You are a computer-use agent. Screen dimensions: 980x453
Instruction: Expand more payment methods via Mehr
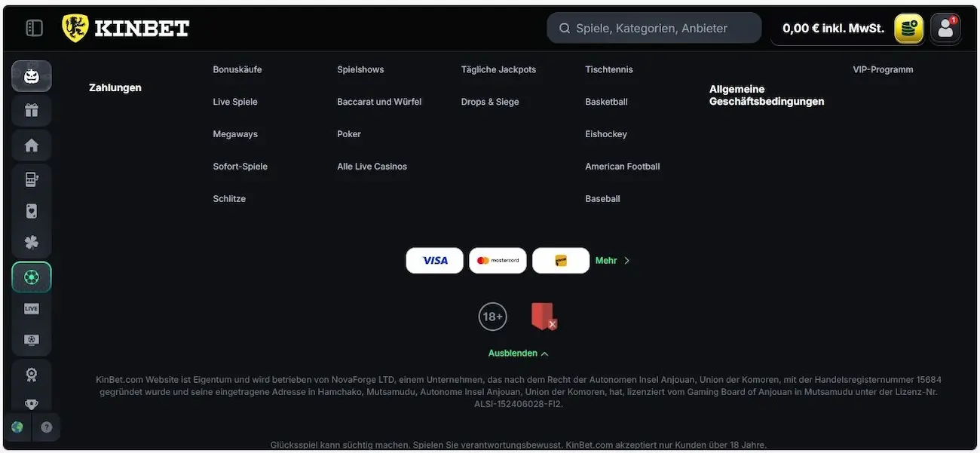click(x=612, y=261)
